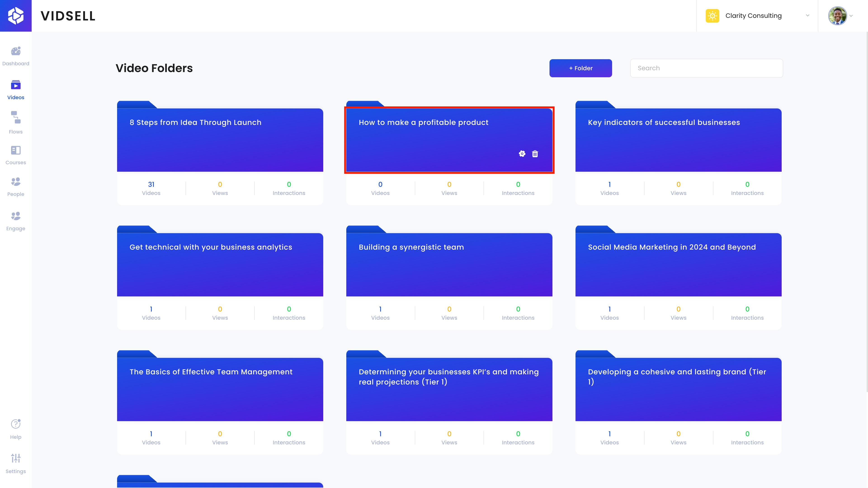Go to the Flows section icon
This screenshot has height=488, width=868.
16,117
